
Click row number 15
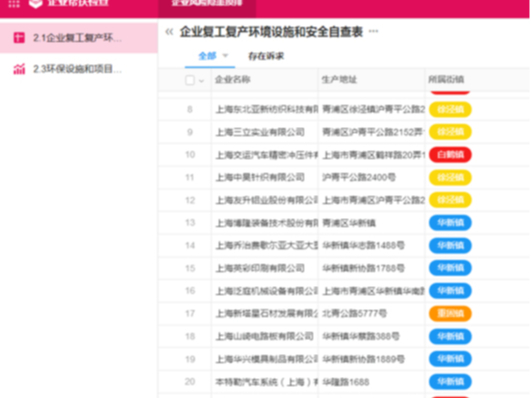[190, 268]
